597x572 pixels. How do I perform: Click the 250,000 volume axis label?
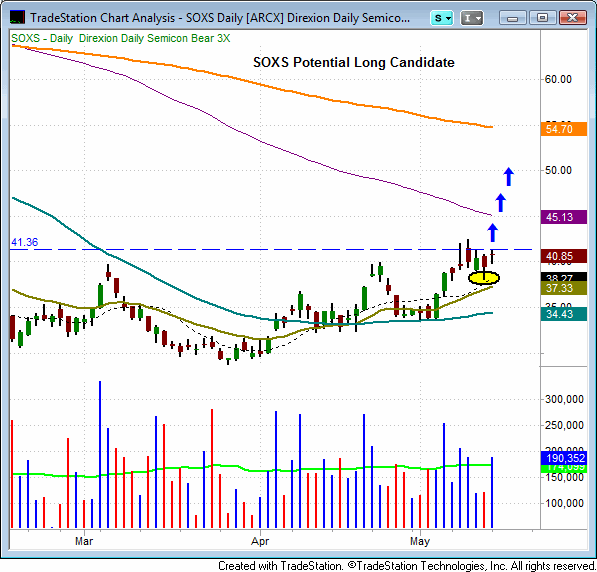pyautogui.click(x=564, y=425)
